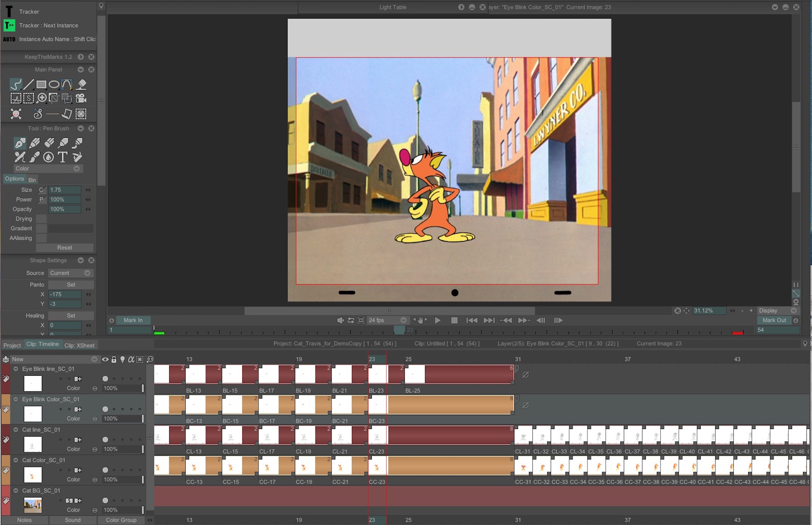Image resolution: width=812 pixels, height=525 pixels.
Task: Select the crop tool icon
Action: click(54, 98)
